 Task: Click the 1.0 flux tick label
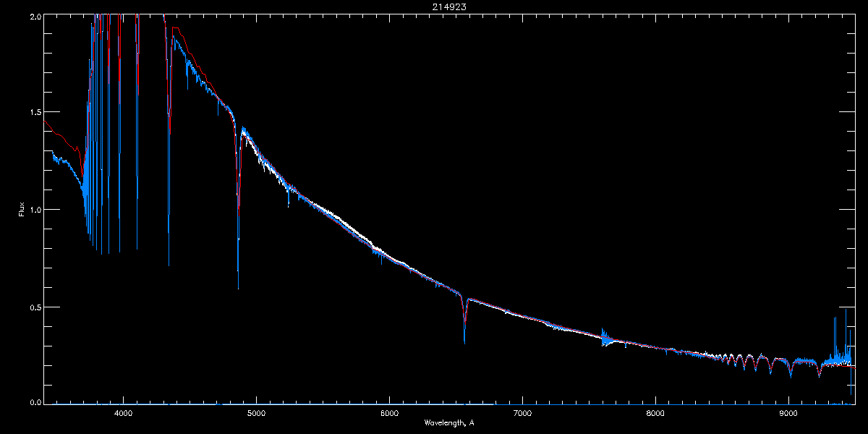35,210
